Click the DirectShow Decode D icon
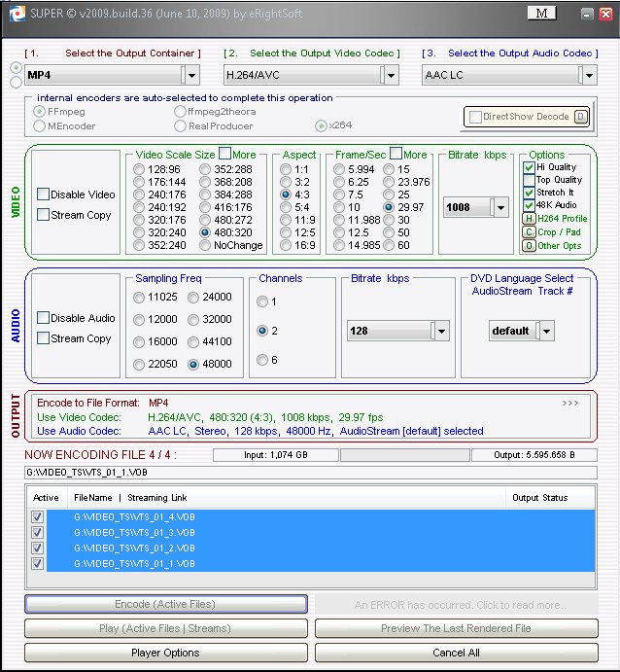620x672 pixels. coord(580,117)
